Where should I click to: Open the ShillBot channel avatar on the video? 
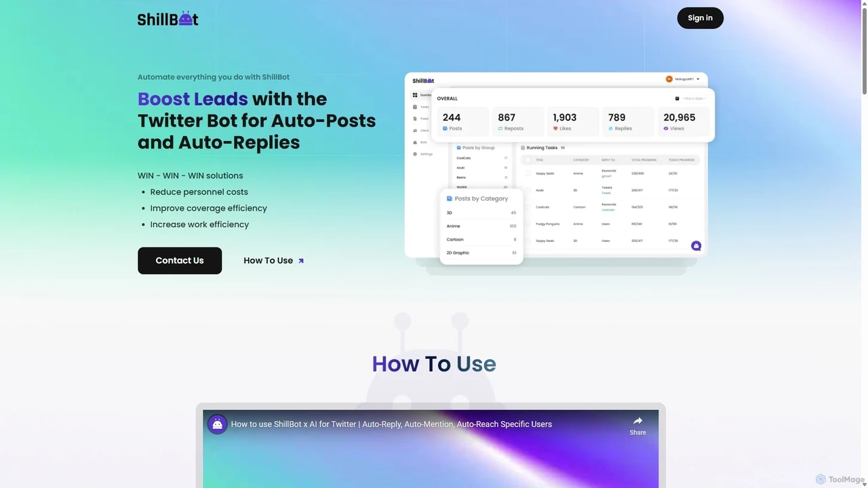[217, 424]
